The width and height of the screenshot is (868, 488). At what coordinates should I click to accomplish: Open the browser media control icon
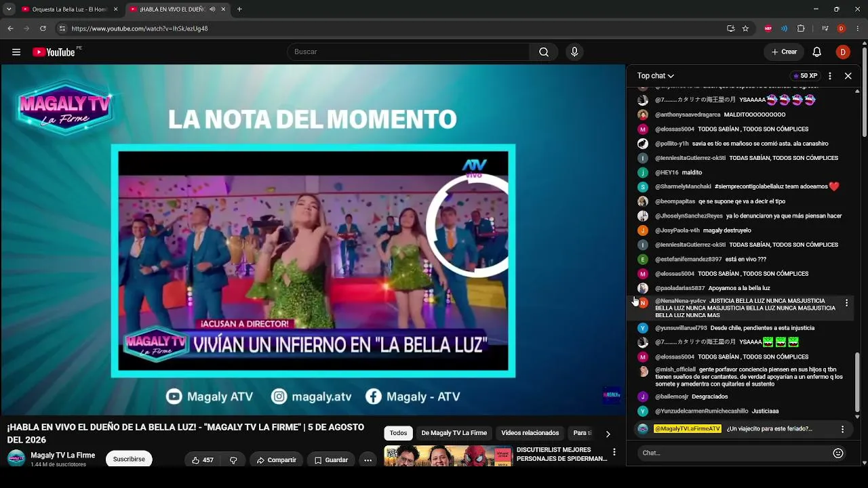(825, 28)
